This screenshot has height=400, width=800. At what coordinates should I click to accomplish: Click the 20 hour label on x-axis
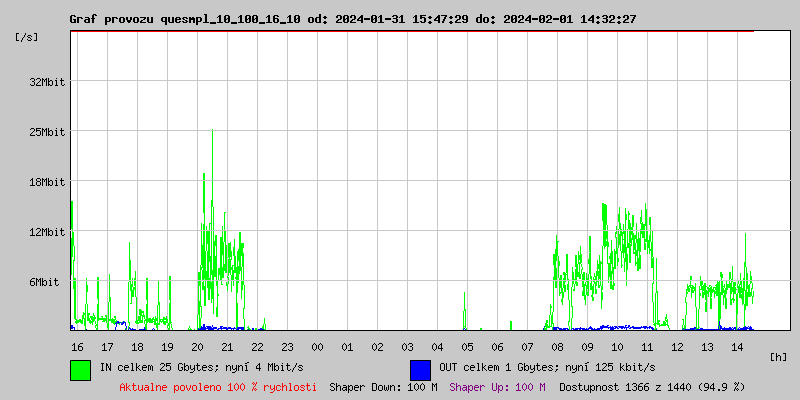[x=197, y=347]
